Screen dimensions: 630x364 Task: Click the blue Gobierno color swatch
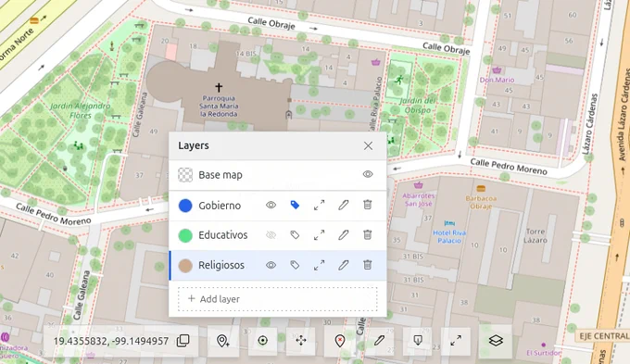coord(185,206)
